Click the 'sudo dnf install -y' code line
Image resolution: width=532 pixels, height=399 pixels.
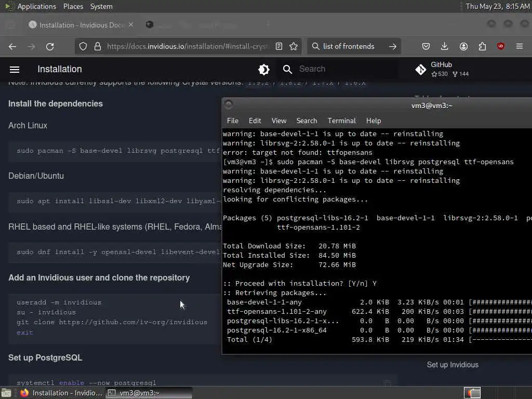[119, 252]
